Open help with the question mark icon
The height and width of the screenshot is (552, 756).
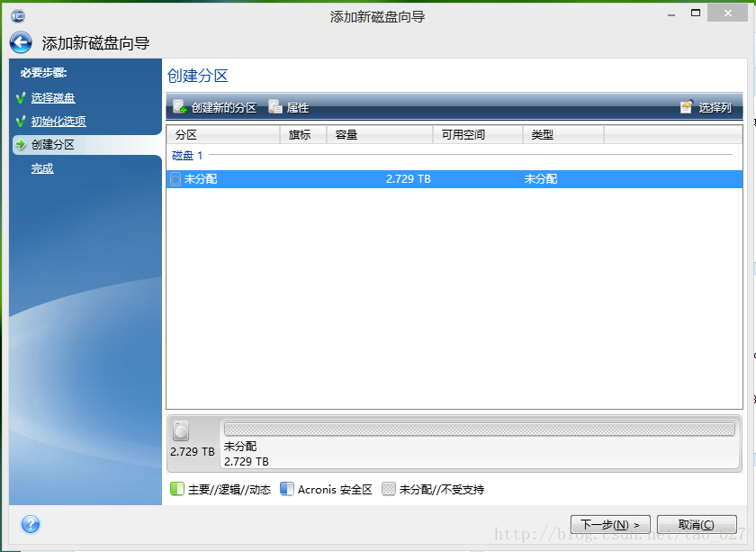[31, 524]
